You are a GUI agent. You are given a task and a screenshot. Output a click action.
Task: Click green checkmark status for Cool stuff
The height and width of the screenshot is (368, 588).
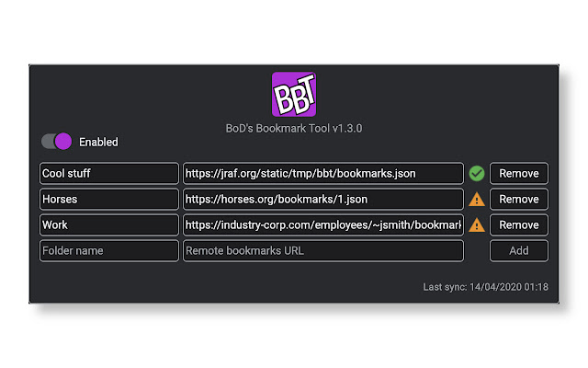click(476, 173)
